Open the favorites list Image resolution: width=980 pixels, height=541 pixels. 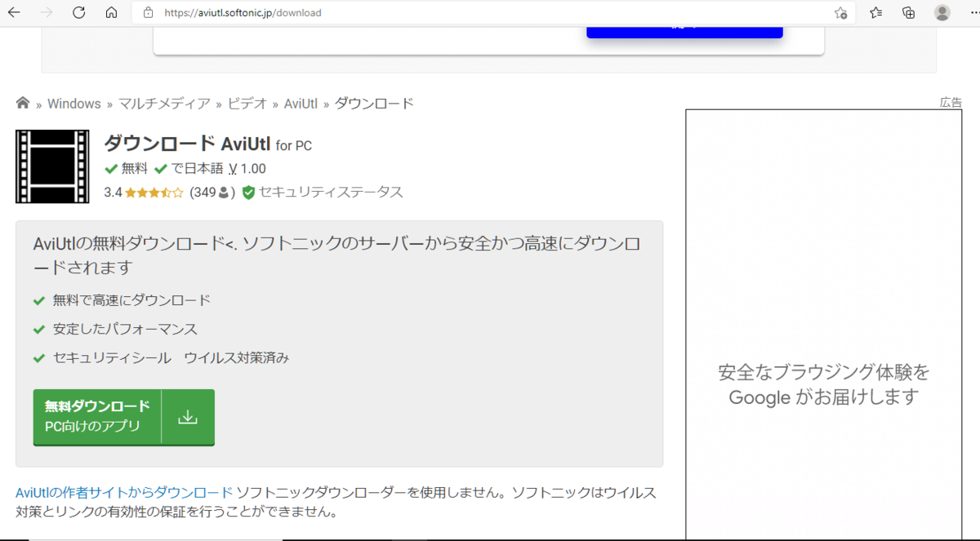(x=876, y=13)
